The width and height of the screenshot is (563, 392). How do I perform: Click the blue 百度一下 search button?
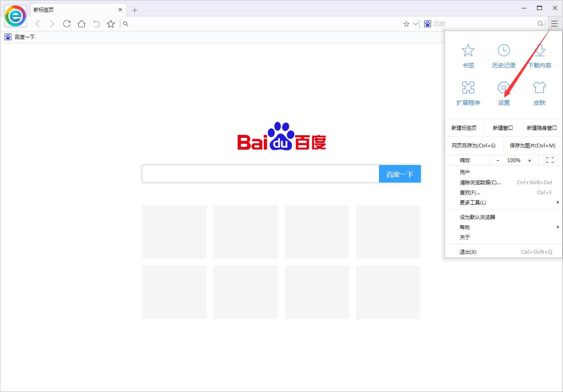(400, 174)
